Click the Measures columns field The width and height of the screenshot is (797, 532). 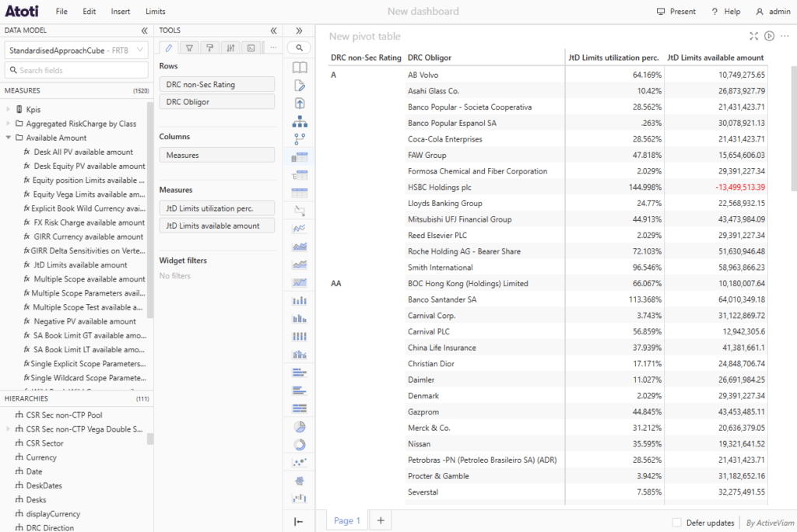(x=217, y=155)
